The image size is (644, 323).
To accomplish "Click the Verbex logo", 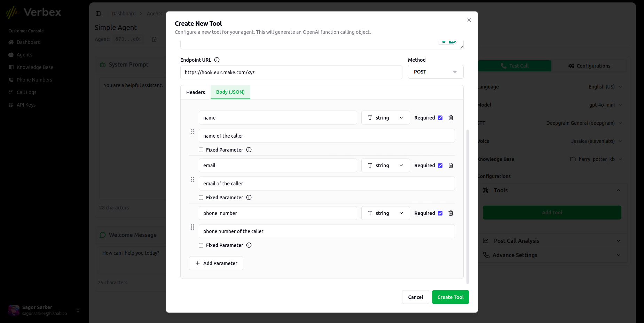I will [33, 13].
